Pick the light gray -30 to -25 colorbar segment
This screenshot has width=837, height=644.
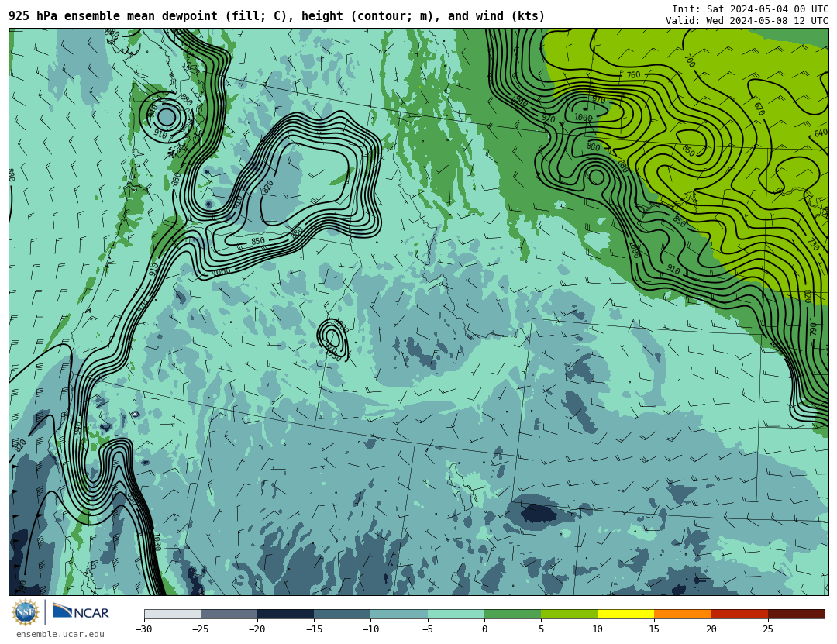click(172, 614)
